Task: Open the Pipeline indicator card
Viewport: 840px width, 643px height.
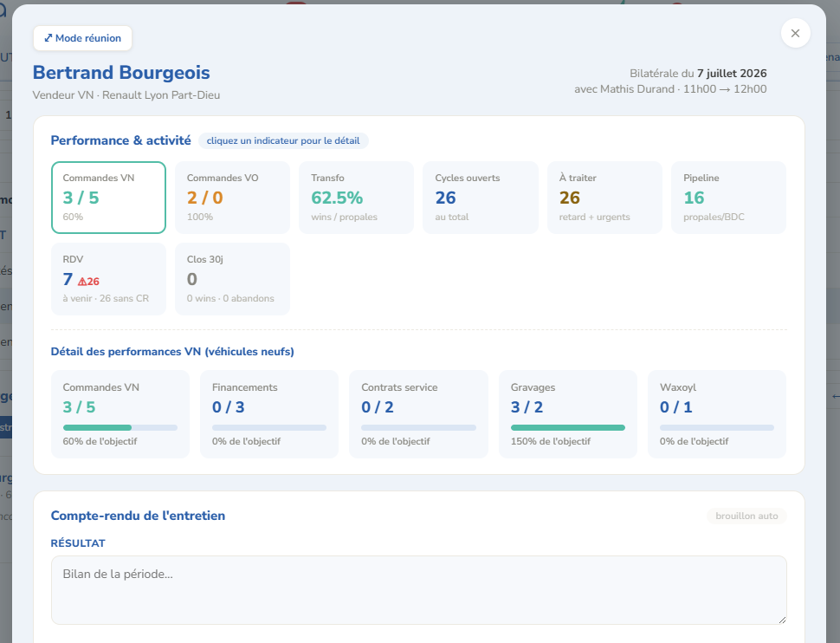Action: pos(728,198)
